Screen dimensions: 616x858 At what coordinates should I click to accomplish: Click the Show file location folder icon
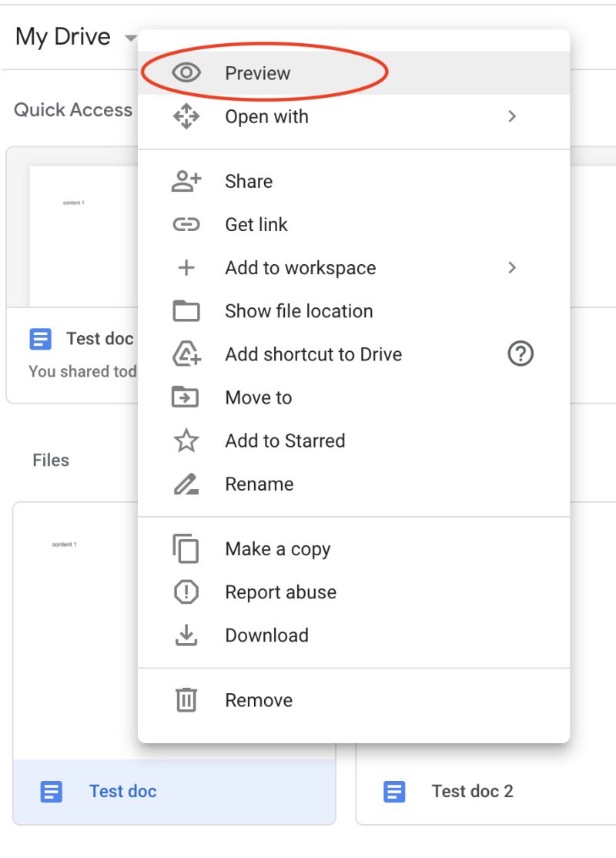click(185, 311)
